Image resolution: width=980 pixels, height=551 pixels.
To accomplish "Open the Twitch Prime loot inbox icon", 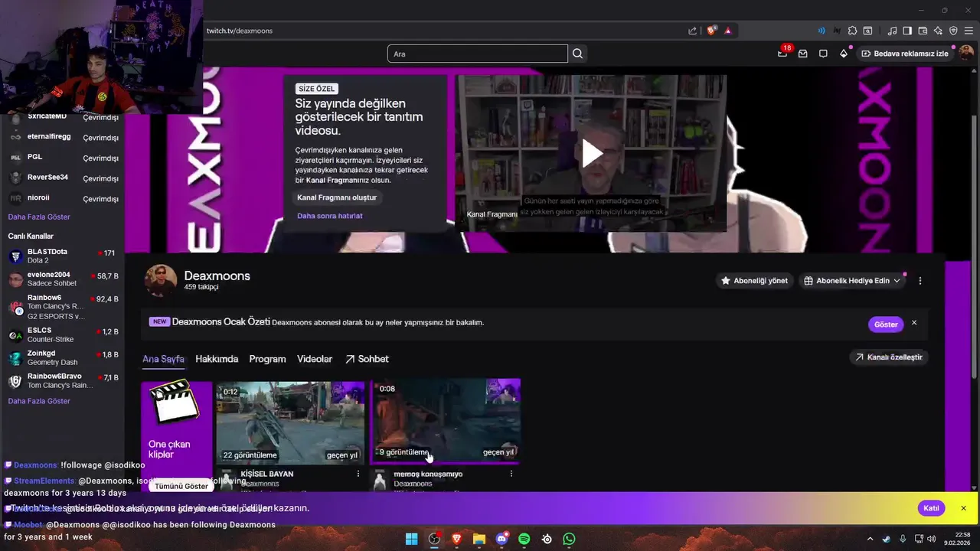I will tap(802, 54).
